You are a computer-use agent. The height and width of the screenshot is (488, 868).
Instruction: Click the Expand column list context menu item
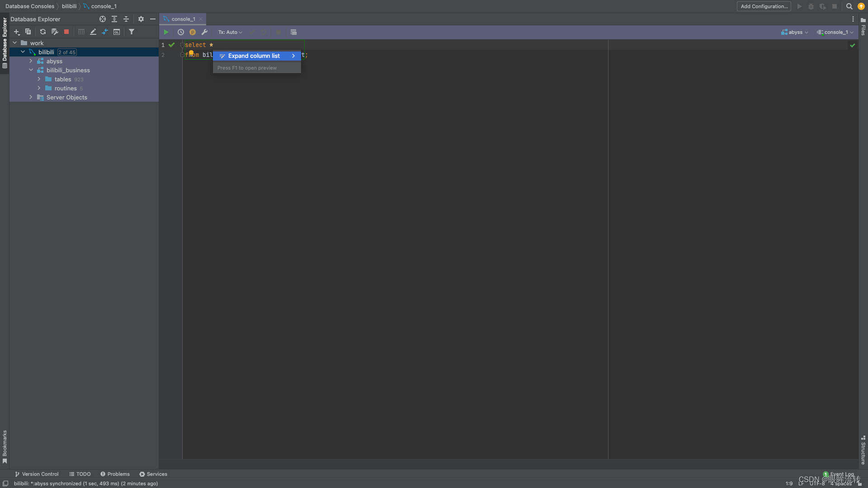[254, 56]
